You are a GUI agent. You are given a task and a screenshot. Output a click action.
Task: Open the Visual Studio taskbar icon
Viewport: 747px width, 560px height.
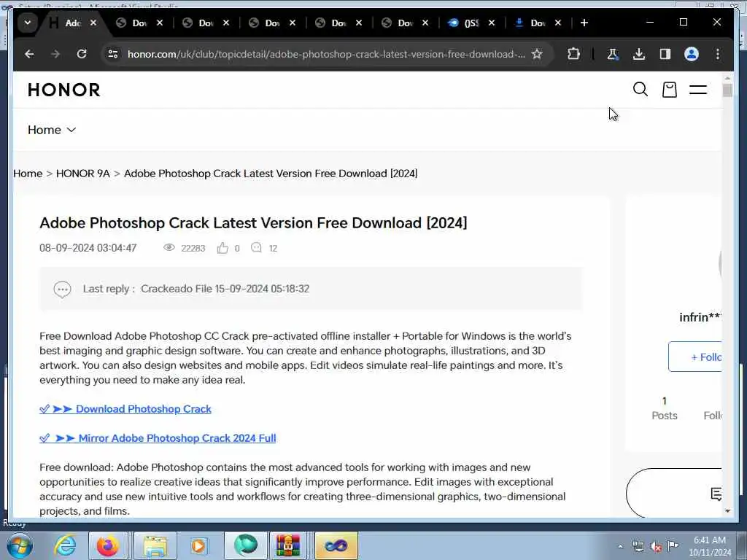tap(336, 545)
